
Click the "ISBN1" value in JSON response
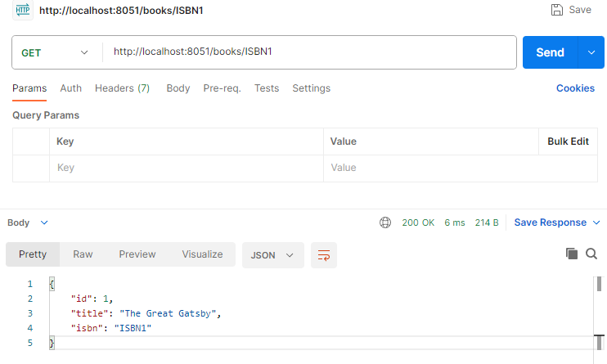point(133,328)
